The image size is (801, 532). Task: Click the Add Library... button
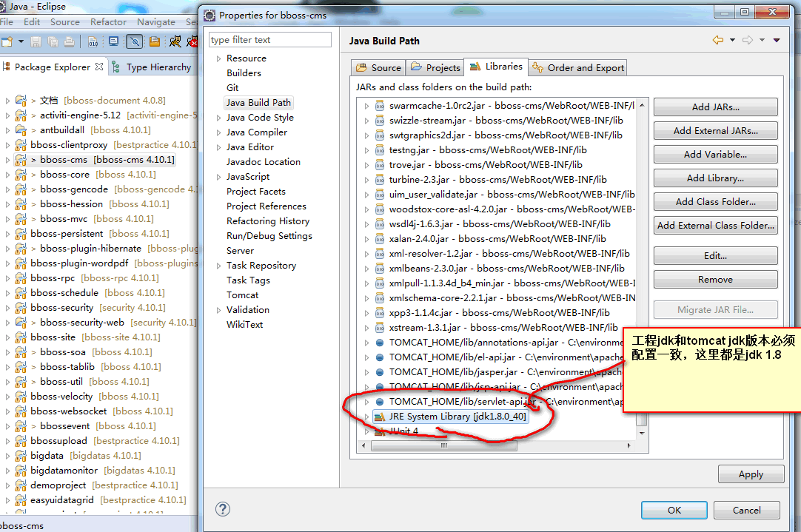pyautogui.click(x=715, y=178)
